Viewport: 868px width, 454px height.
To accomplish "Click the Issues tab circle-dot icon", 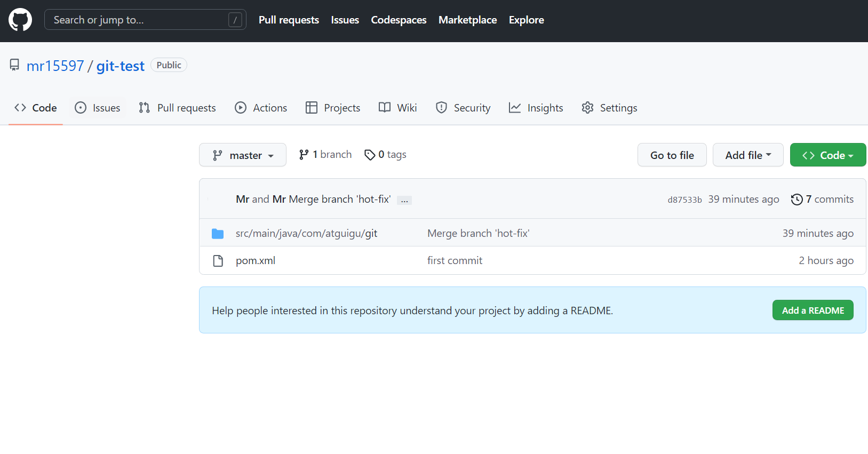I will click(81, 108).
